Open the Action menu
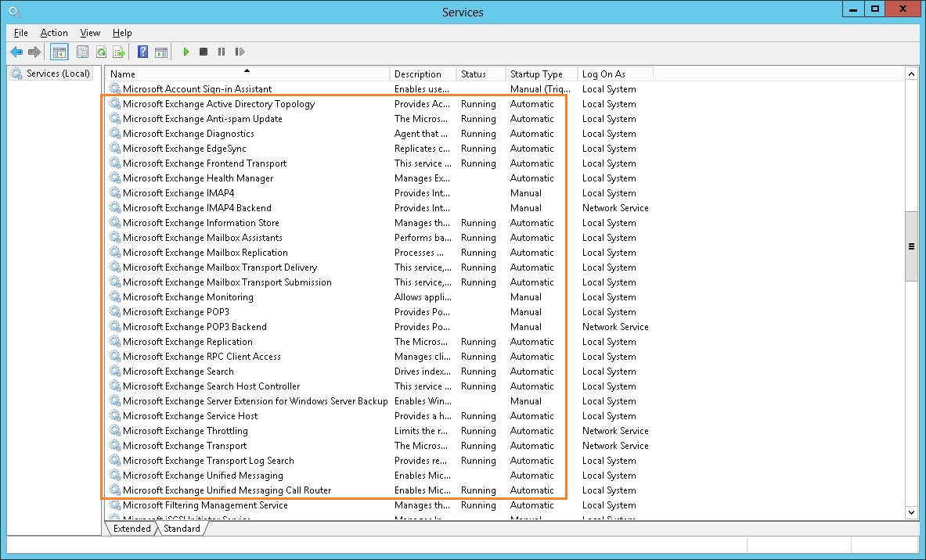Screen dimensions: 926x560 pyautogui.click(x=53, y=33)
